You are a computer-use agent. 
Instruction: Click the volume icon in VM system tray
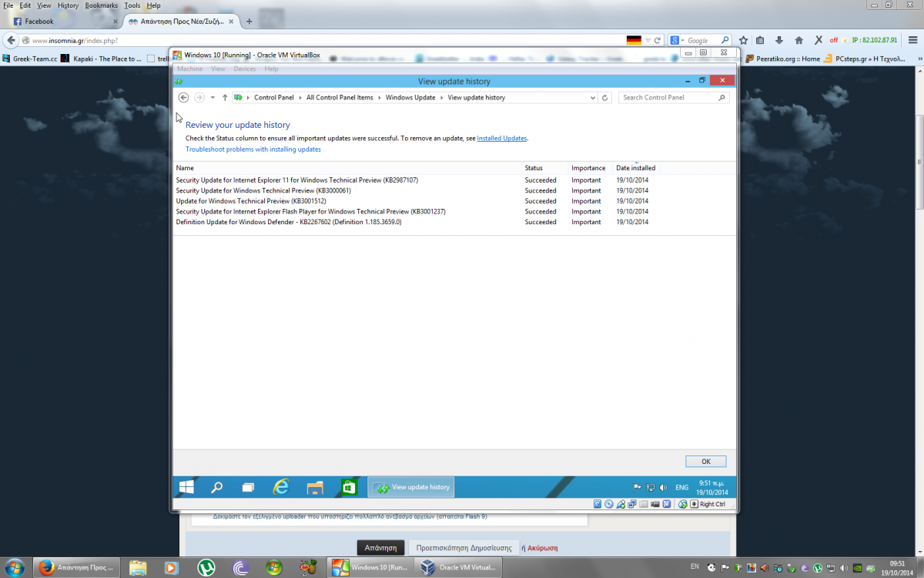click(x=664, y=487)
